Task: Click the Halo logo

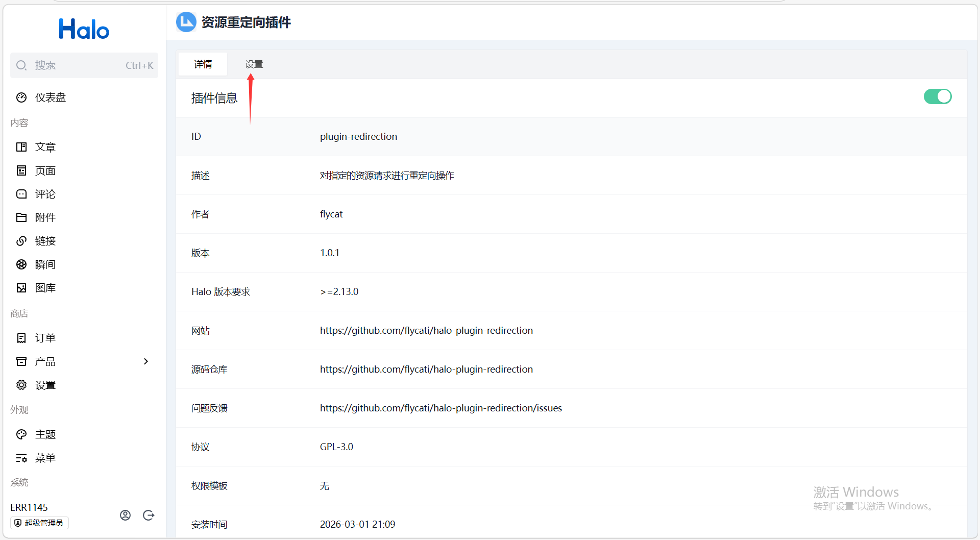Action: (84, 29)
